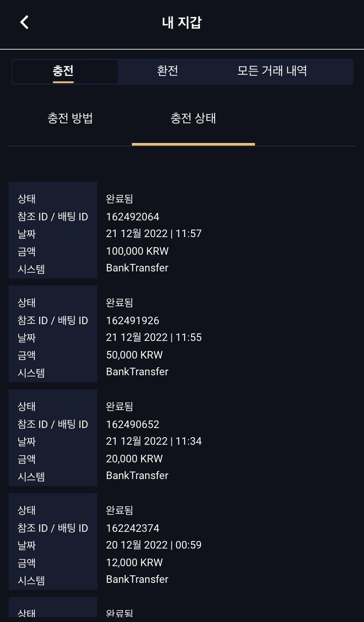Screen dimensions: 364x622
Task: Select the 모든 거래 내역 tab
Action: [272, 71]
